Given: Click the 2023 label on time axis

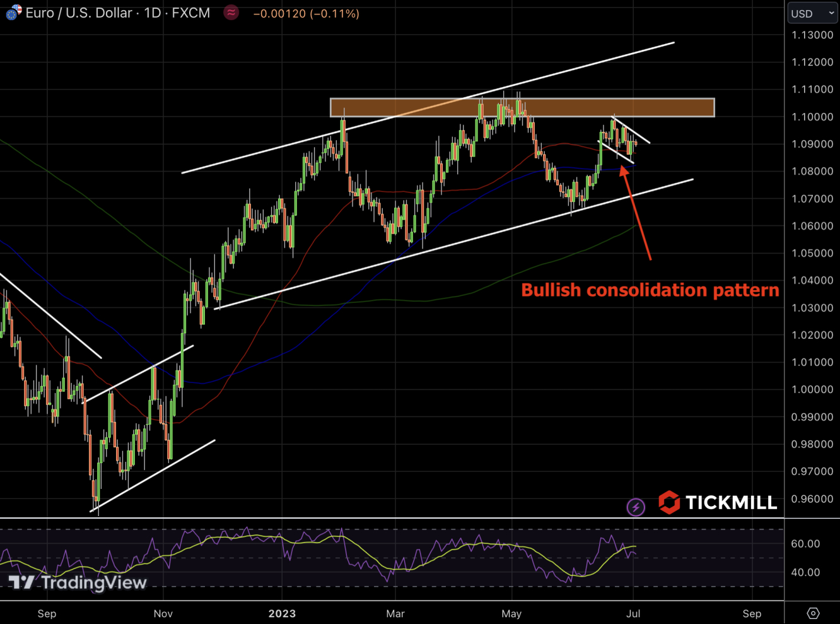Looking at the screenshot, I should [282, 613].
